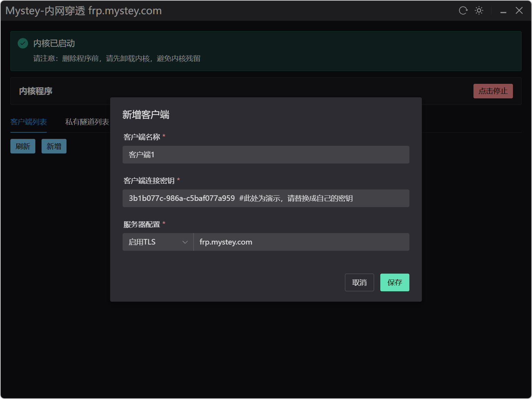The width and height of the screenshot is (532, 399).
Task: Click the green checkmark status icon
Action: point(23,43)
